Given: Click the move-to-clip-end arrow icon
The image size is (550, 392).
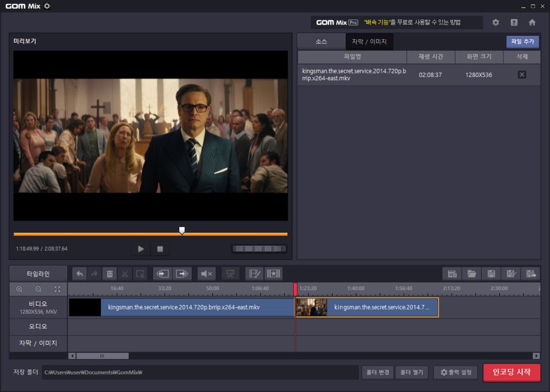Looking at the screenshot, I should pyautogui.click(x=182, y=274).
